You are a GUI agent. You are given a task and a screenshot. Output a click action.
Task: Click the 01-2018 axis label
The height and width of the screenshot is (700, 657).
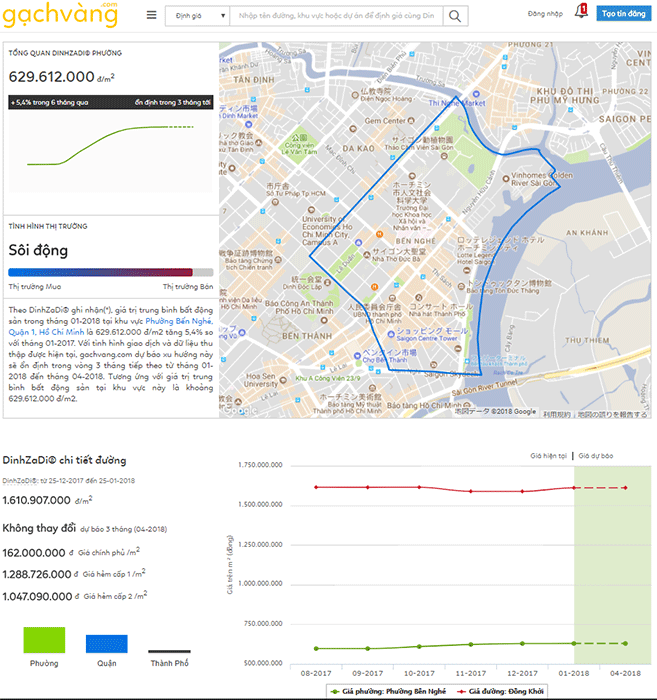pos(574,673)
